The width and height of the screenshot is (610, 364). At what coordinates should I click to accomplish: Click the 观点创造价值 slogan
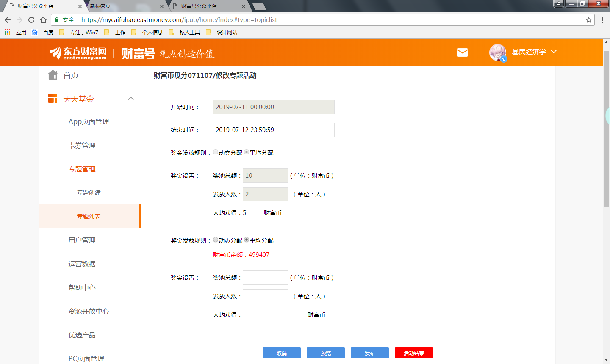click(187, 54)
